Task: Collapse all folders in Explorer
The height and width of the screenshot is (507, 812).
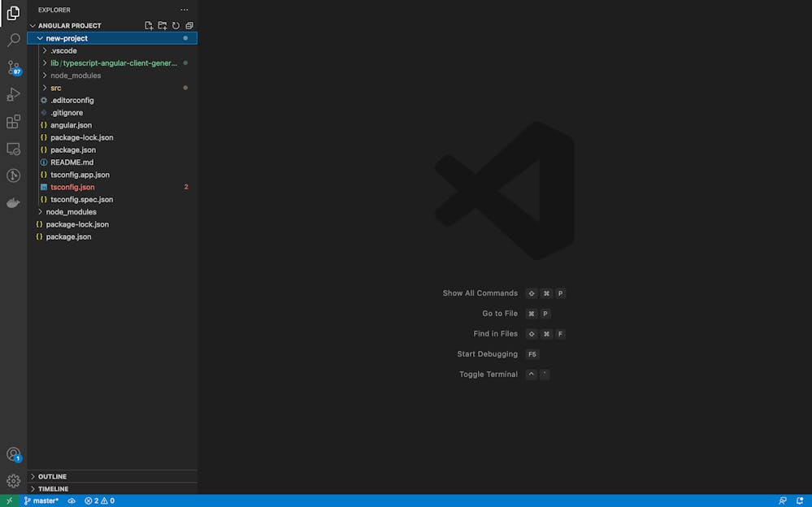Action: tap(189, 26)
